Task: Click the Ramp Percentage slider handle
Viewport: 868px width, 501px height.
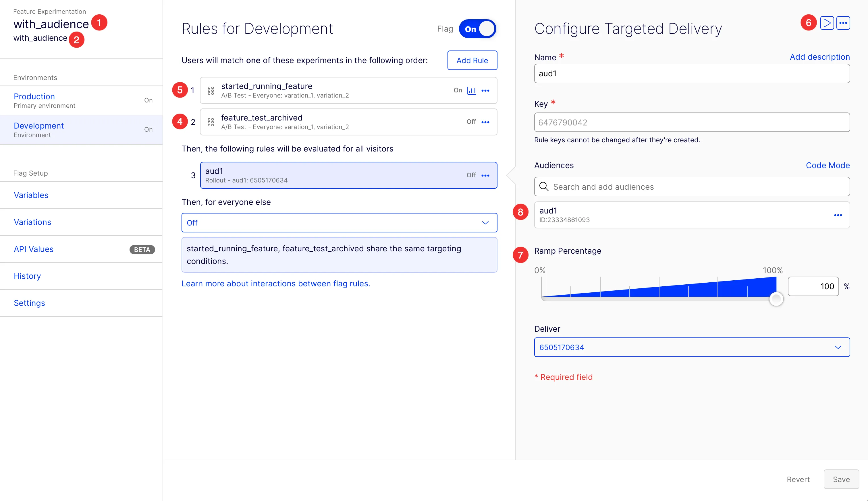Action: (x=776, y=299)
